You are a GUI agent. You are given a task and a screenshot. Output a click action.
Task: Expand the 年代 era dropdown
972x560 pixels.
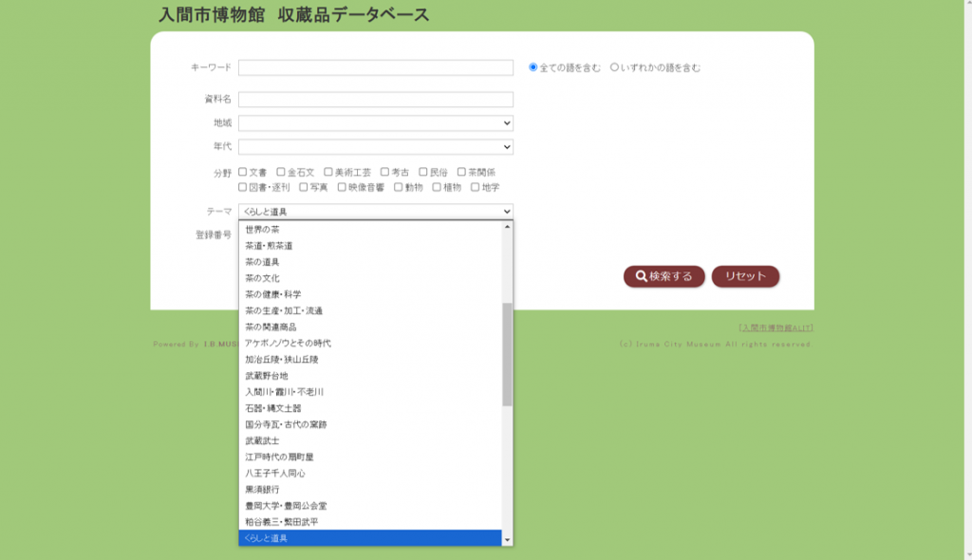coord(375,147)
